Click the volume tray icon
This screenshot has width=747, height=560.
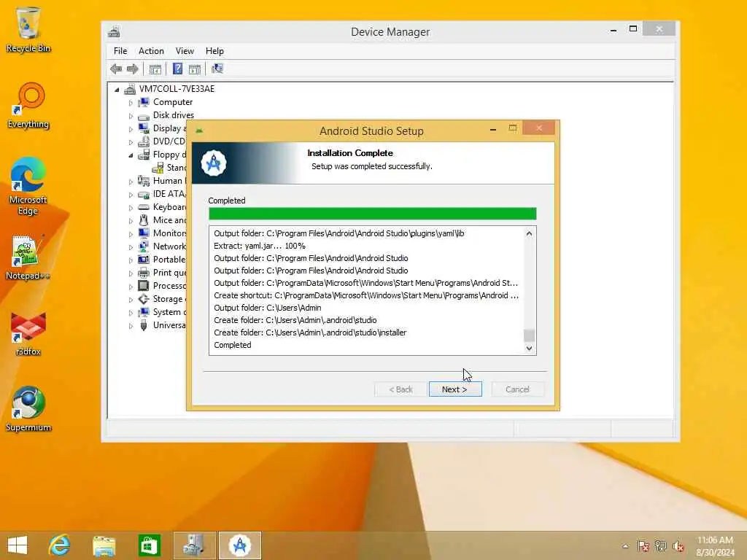[x=678, y=545]
